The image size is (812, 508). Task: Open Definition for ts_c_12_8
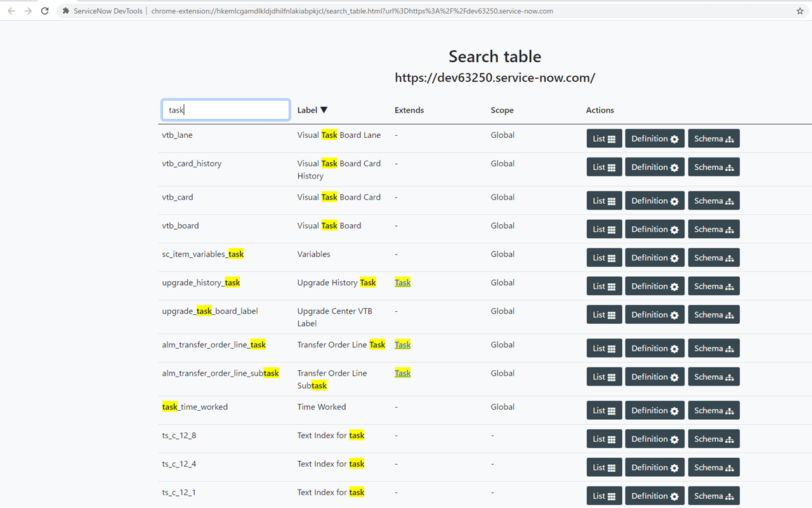coord(655,439)
